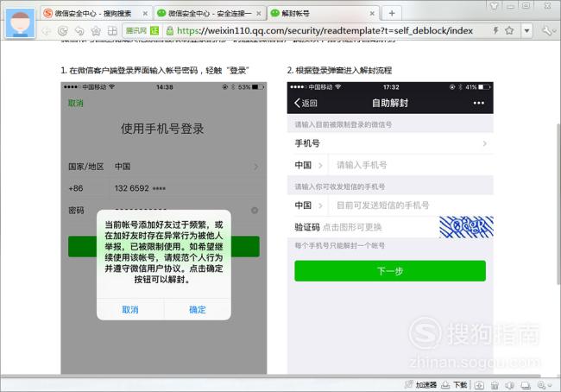Open the wrench tools menu

point(548,31)
